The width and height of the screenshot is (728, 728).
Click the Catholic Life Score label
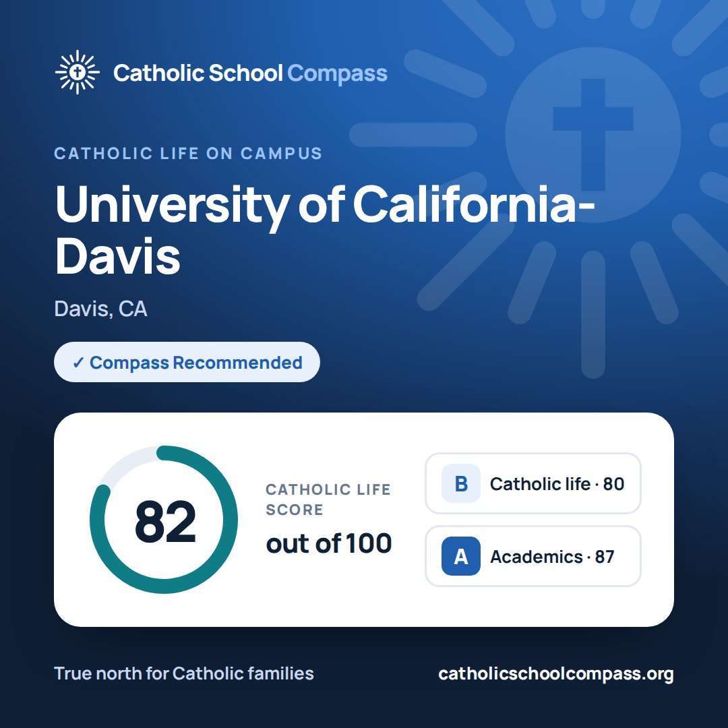328,499
